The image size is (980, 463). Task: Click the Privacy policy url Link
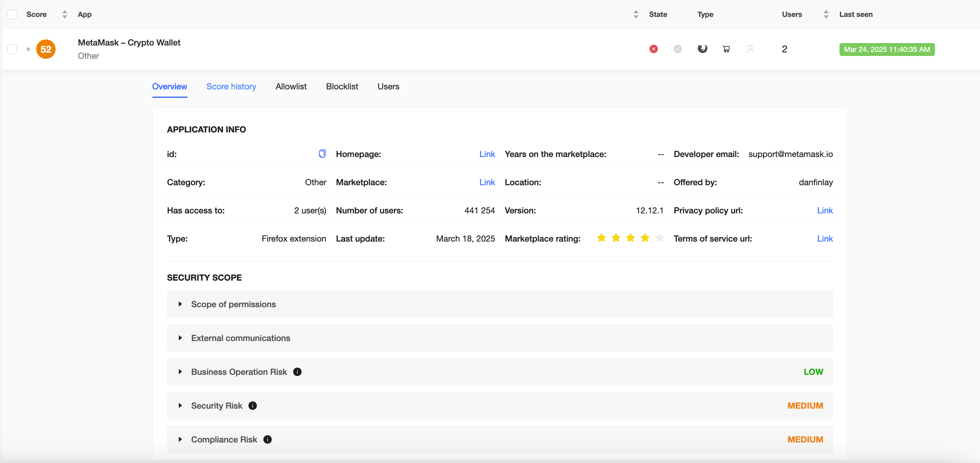point(825,210)
